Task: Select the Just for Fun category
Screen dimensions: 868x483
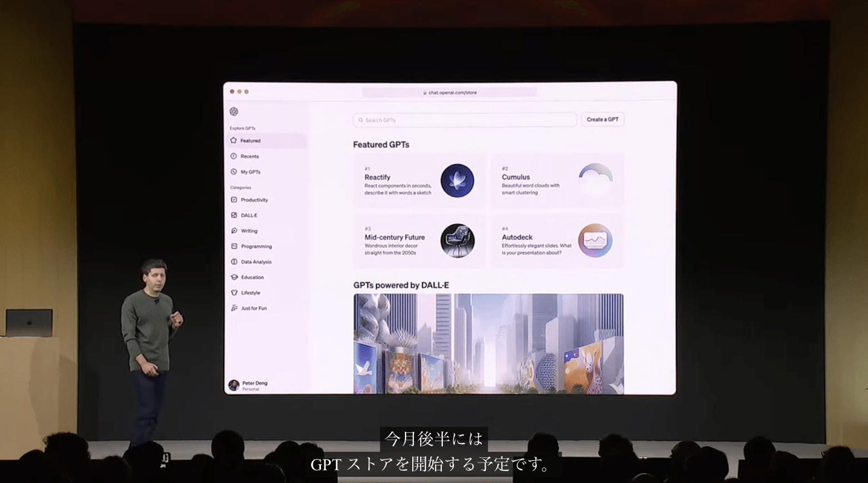Action: click(253, 308)
